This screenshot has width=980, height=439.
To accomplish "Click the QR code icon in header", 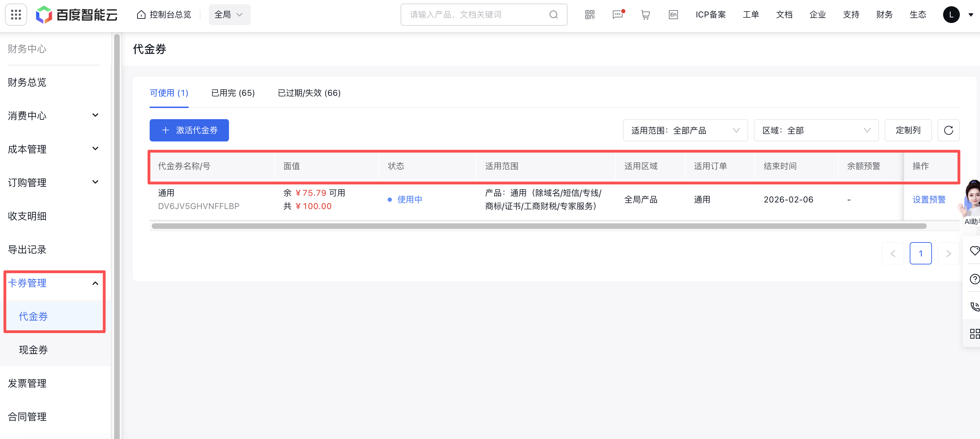I will (590, 15).
